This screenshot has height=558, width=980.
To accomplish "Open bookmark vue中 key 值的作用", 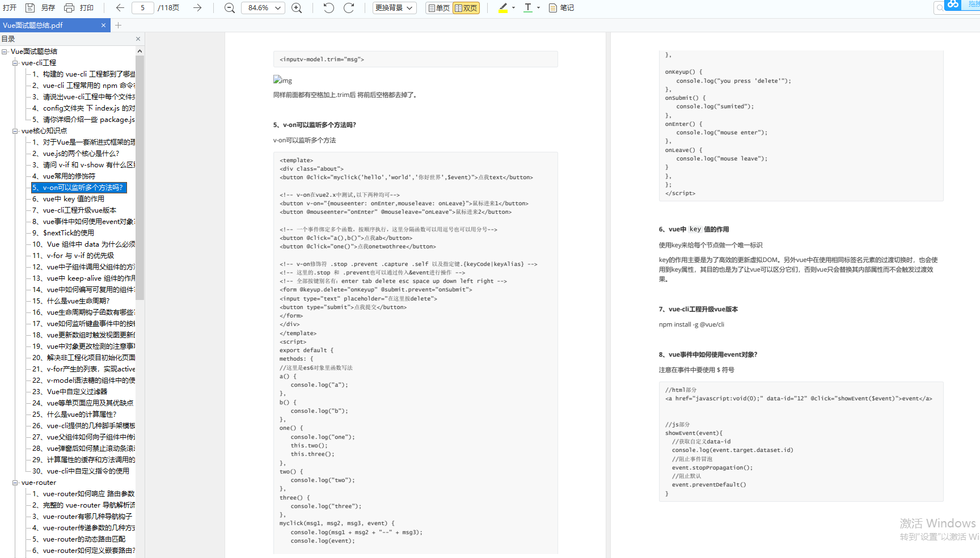I will [68, 199].
